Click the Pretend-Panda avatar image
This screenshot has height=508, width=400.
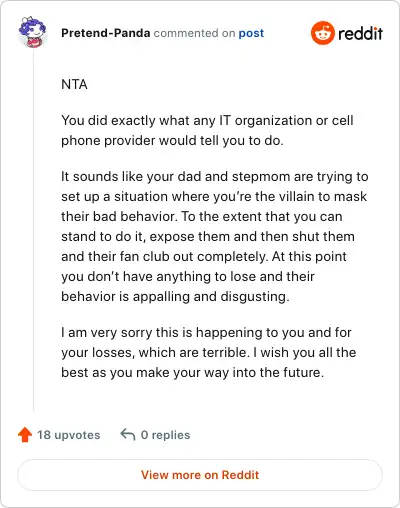(32, 32)
